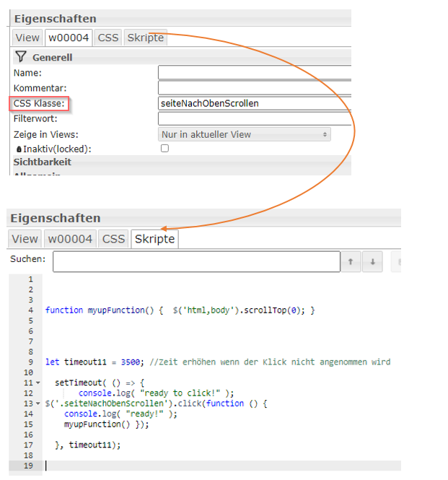The image size is (448, 480).
Task: Click line number 19 in gutter
Action: [28, 466]
